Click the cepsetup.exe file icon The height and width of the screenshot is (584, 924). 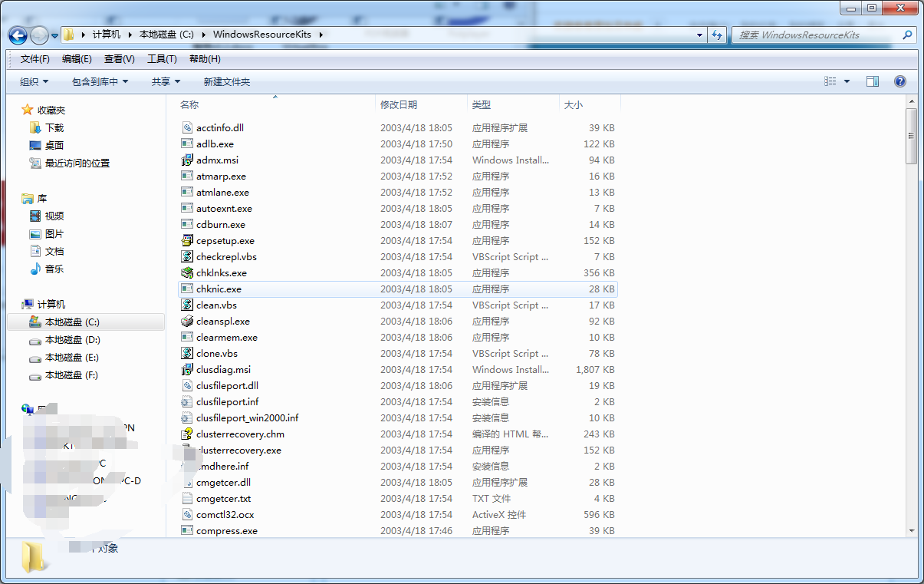(x=187, y=241)
